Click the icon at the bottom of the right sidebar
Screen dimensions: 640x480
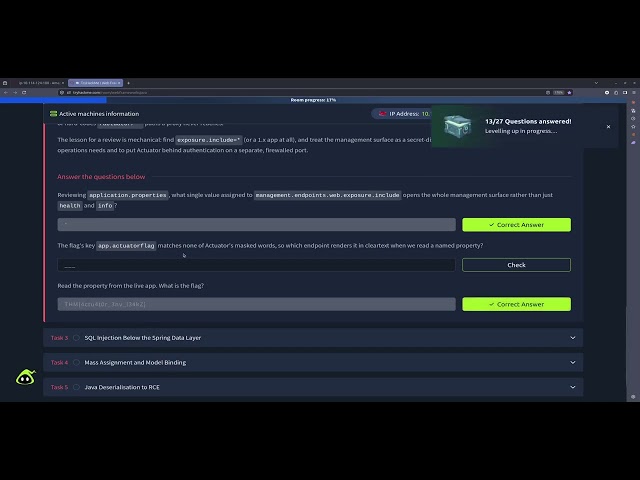pyautogui.click(x=633, y=397)
